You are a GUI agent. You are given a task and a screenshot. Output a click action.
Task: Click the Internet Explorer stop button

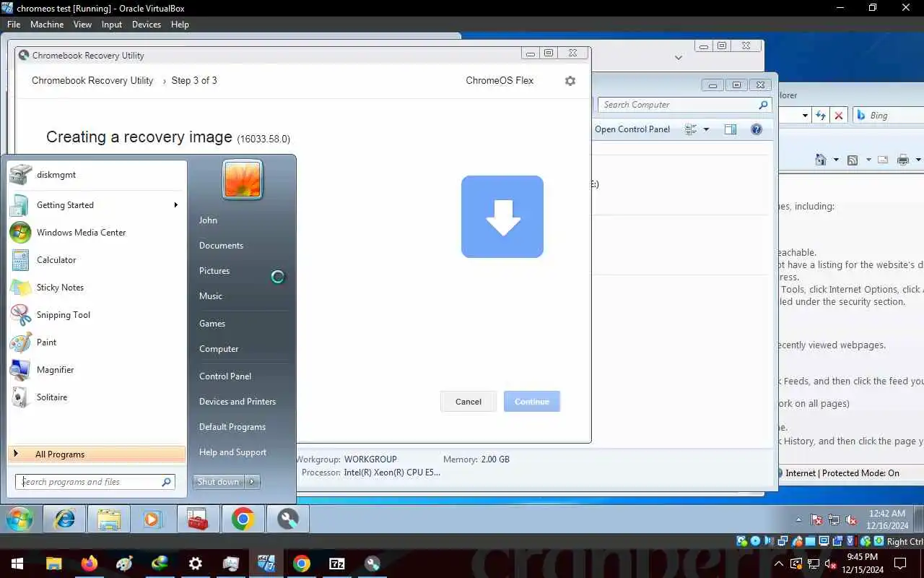pos(839,116)
